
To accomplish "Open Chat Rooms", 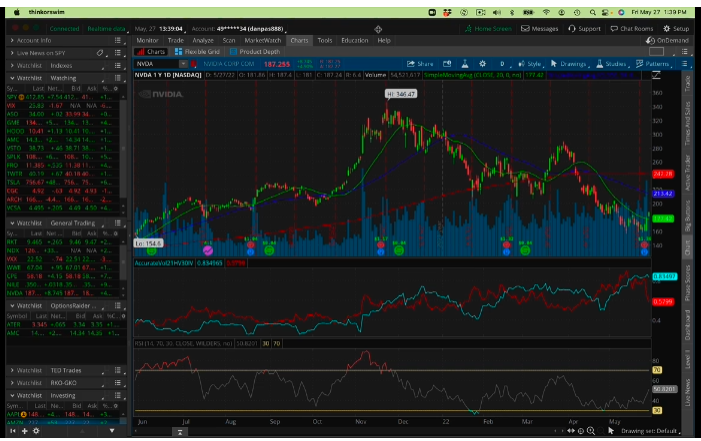I will 632,29.
